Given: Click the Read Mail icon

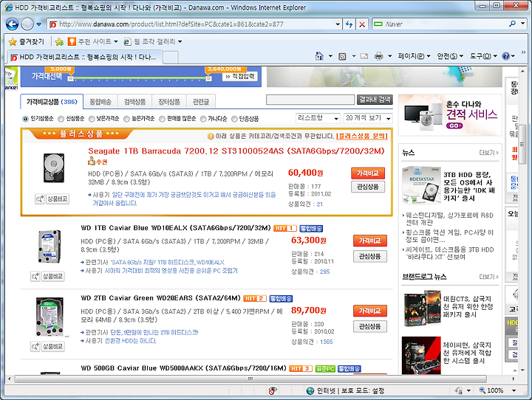Looking at the screenshot, I should point(364,56).
